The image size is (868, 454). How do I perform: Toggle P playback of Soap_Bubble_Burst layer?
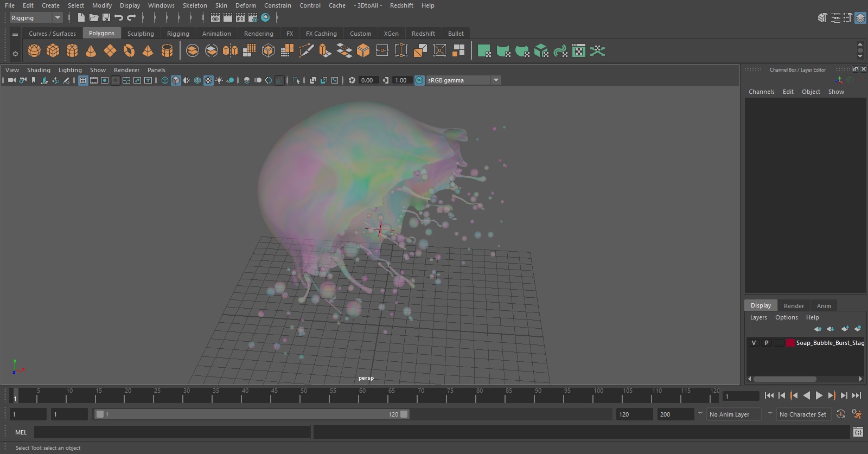pyautogui.click(x=767, y=343)
